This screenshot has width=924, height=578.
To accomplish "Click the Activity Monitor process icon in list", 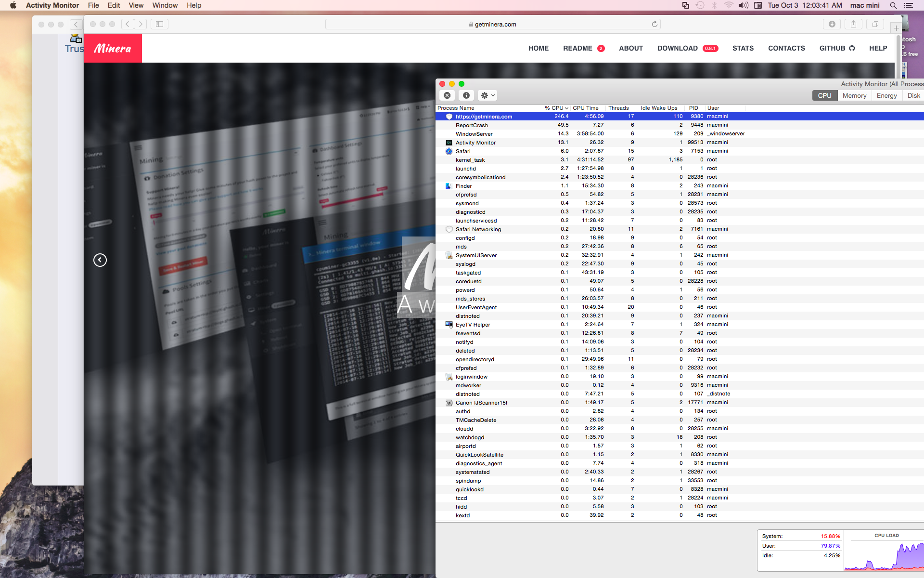I will tap(449, 143).
